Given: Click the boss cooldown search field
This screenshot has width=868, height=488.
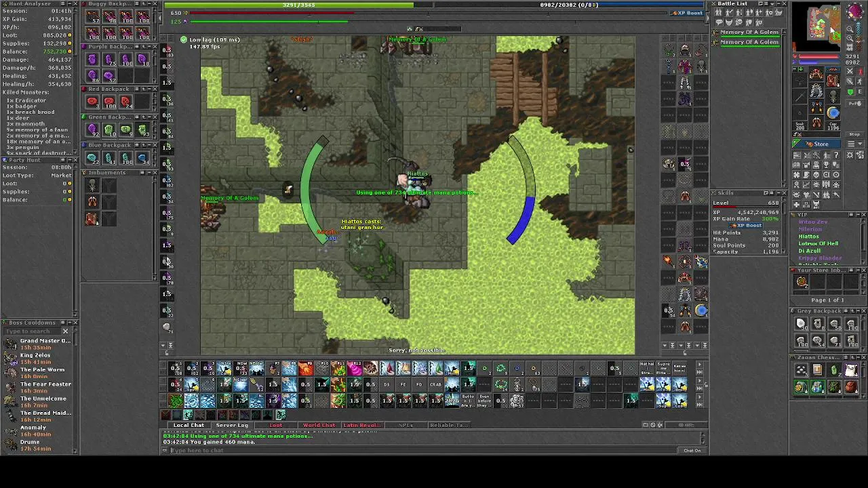Looking at the screenshot, I should click(x=32, y=331).
